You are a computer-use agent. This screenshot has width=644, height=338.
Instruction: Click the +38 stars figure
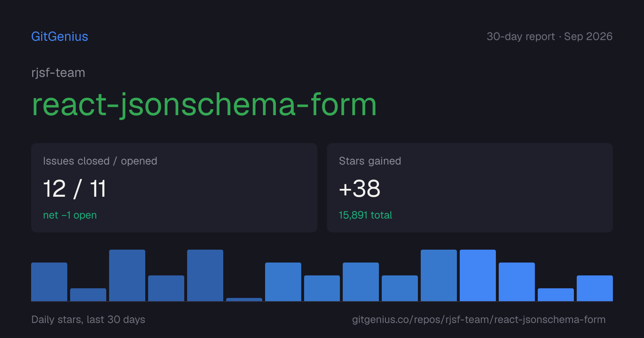360,189
